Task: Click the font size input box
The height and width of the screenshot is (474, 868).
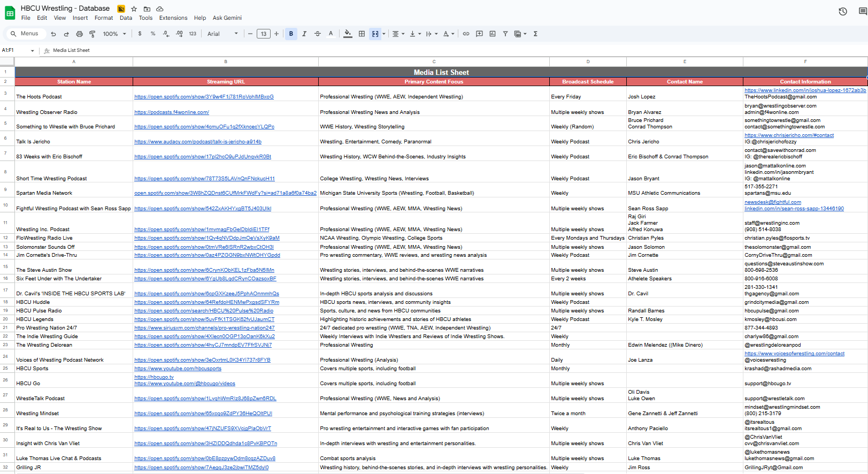Action: pos(263,34)
